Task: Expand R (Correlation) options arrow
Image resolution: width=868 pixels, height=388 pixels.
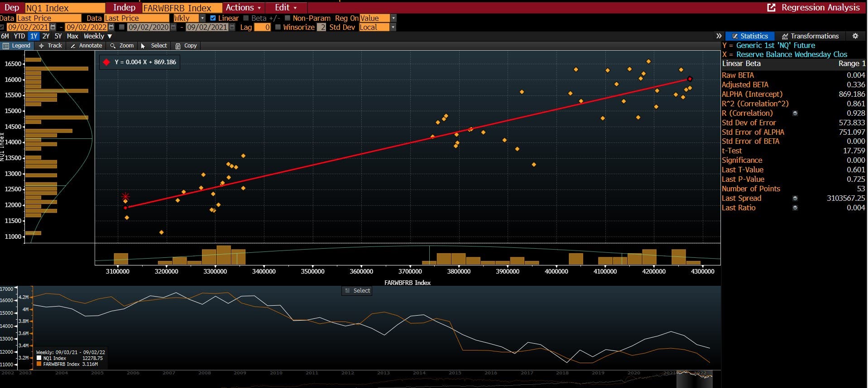Action: [795, 113]
